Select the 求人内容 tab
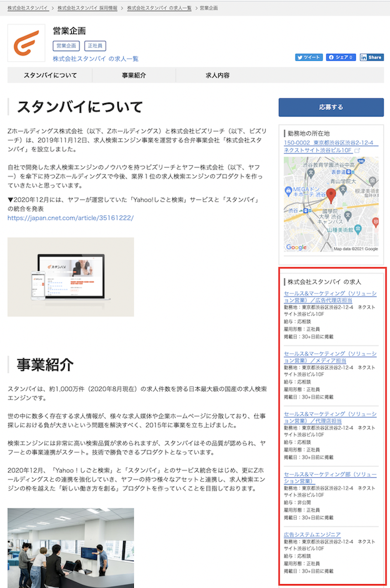Viewport: 390px width, 588px height. (x=217, y=75)
